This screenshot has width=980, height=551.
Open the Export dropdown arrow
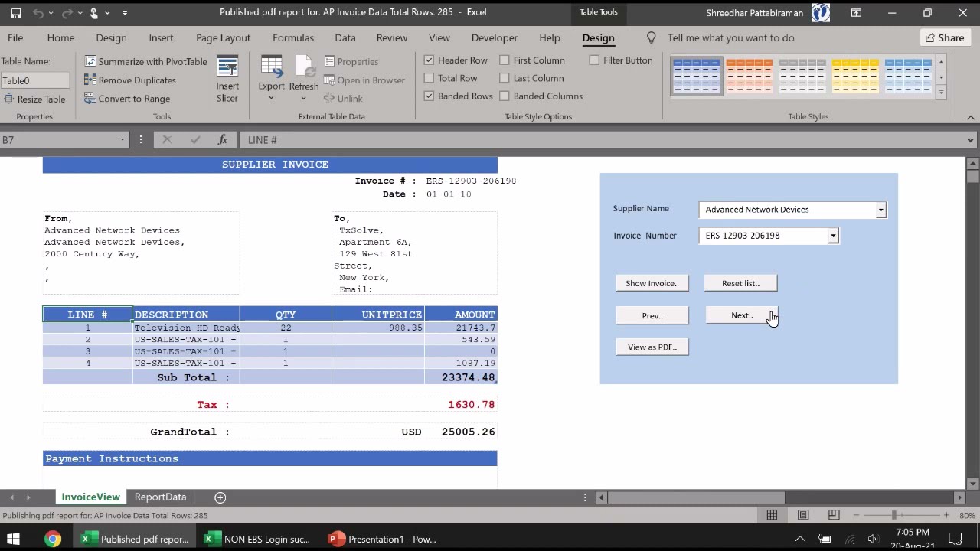271,98
